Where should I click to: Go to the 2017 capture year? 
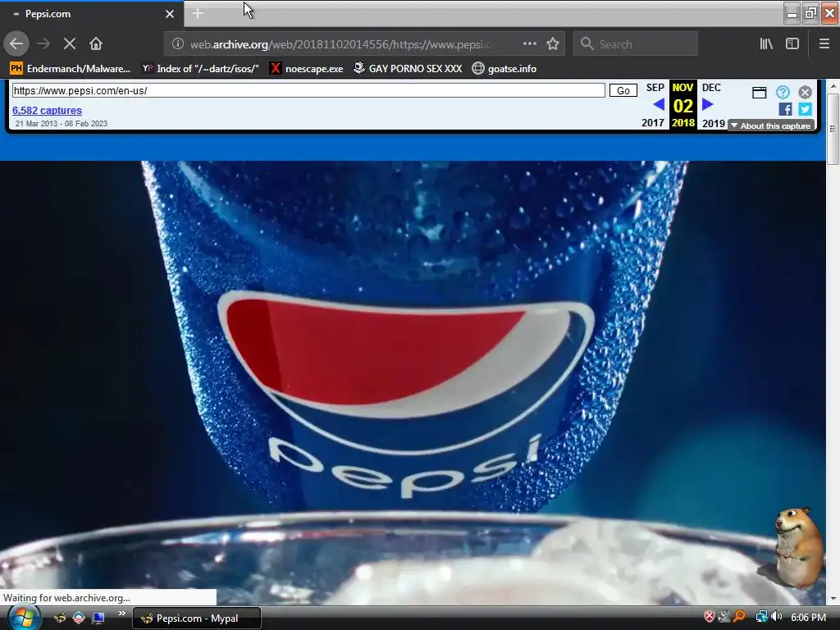[653, 123]
